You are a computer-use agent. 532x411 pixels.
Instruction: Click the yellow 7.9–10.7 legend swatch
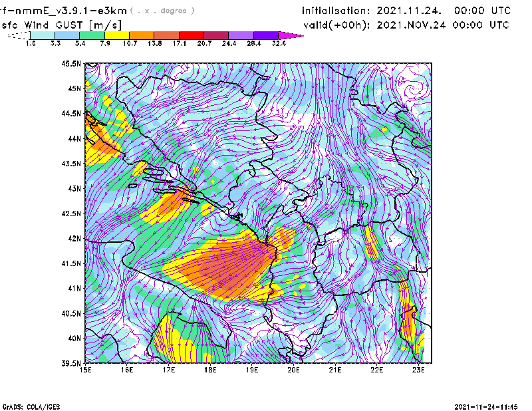tap(117, 35)
